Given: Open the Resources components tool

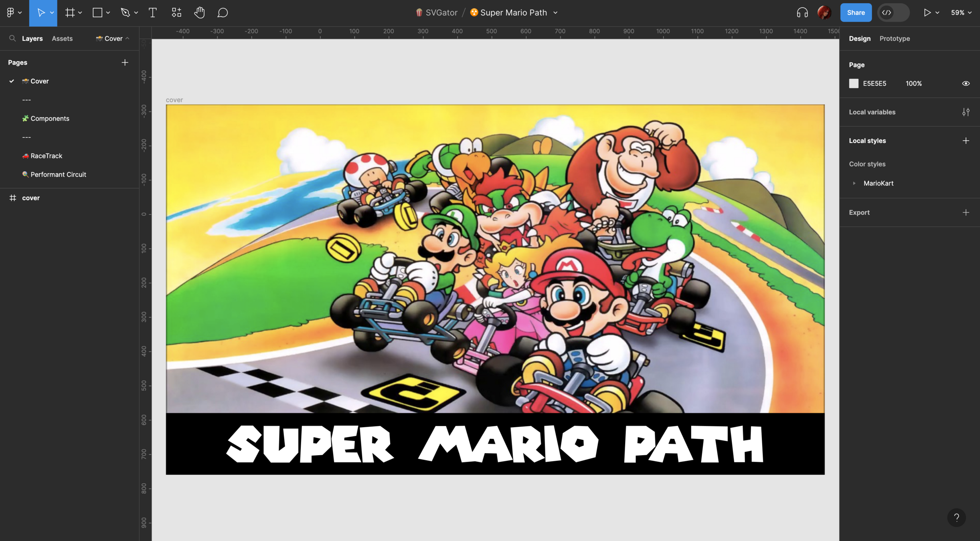Looking at the screenshot, I should (x=176, y=13).
